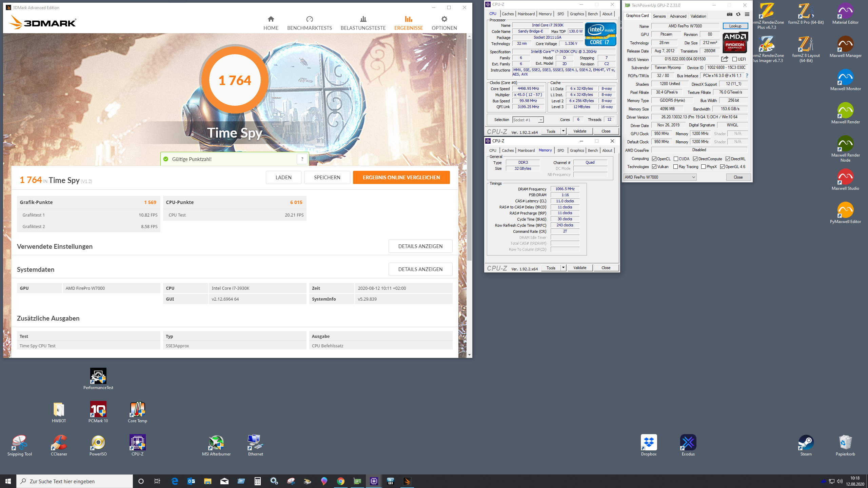Screen dimensions: 868x488
Task: Click the Edge icon in the taskbar
Action: pos(175,481)
